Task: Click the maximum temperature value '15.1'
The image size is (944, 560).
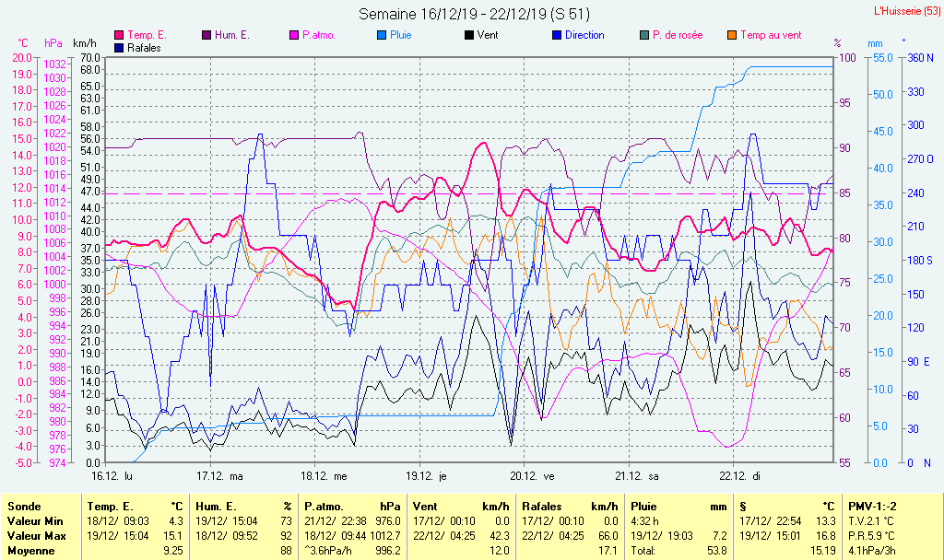Action: click(x=172, y=536)
